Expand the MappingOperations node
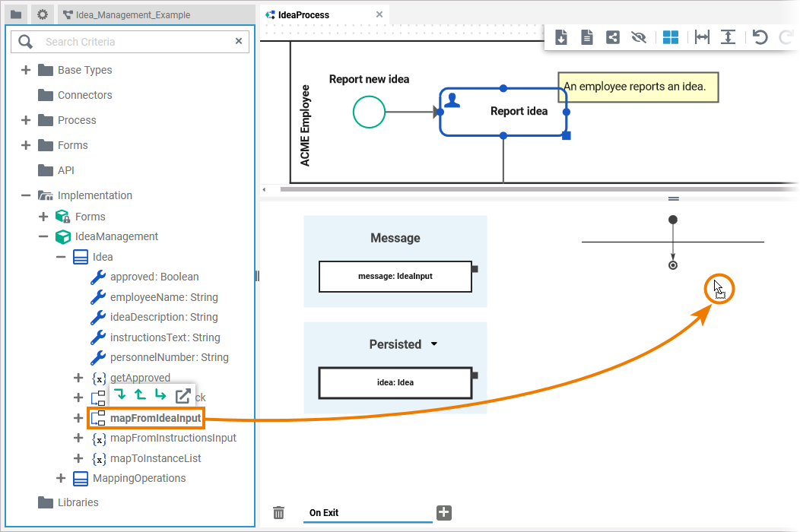The width and height of the screenshot is (800, 532). coord(61,478)
